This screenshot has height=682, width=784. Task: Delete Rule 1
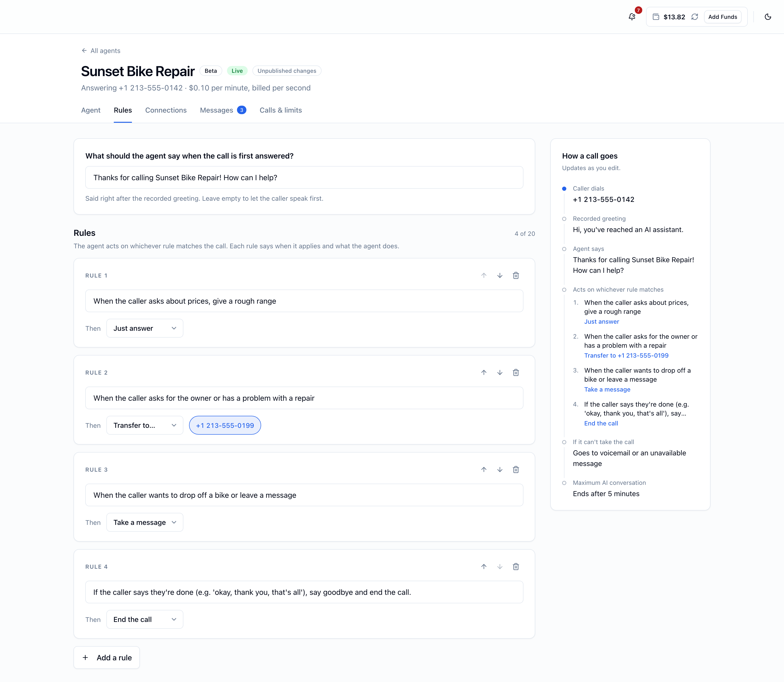coord(516,276)
